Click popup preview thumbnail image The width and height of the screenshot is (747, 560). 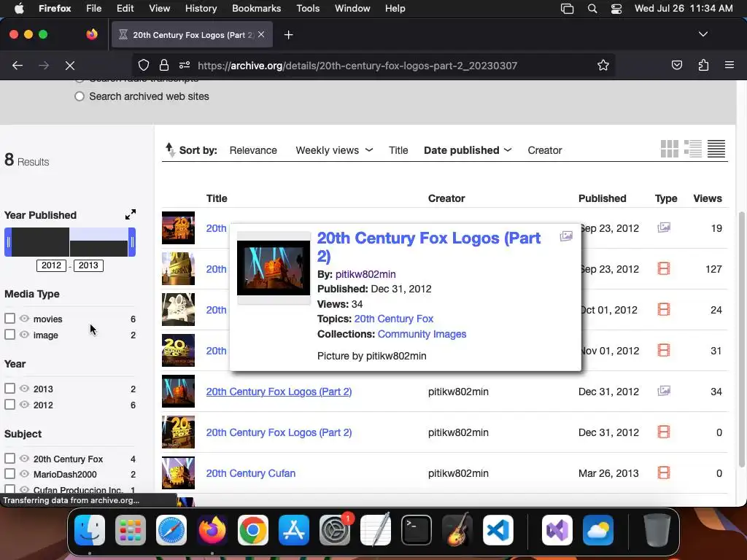pos(274,268)
